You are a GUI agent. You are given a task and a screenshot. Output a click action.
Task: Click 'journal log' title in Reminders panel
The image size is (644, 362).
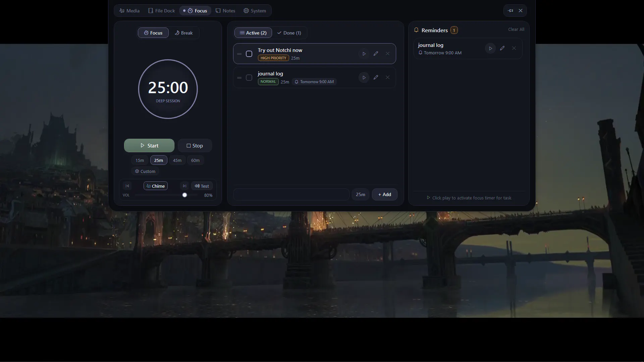point(431,45)
